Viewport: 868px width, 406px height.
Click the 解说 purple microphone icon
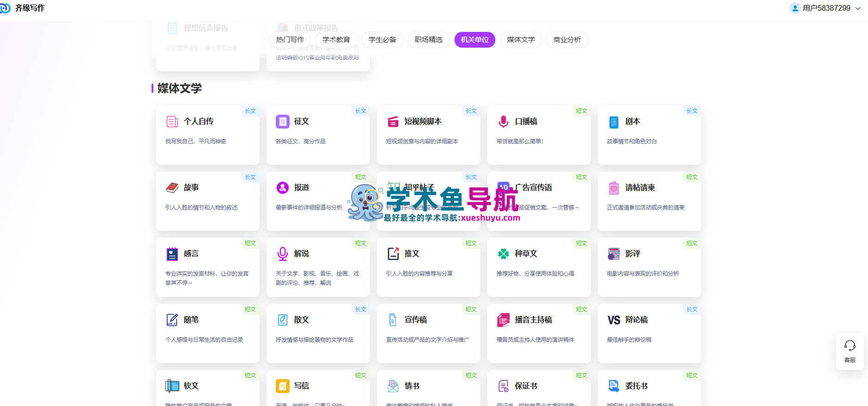(x=282, y=254)
